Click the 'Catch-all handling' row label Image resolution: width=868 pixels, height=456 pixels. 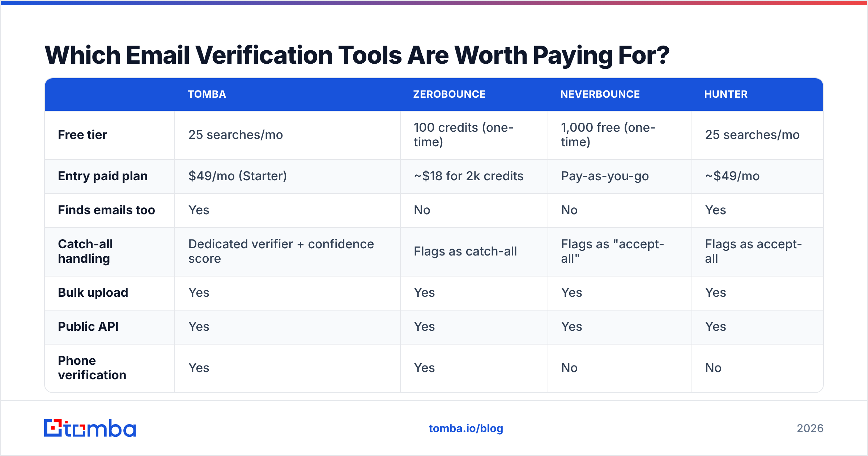(85, 251)
